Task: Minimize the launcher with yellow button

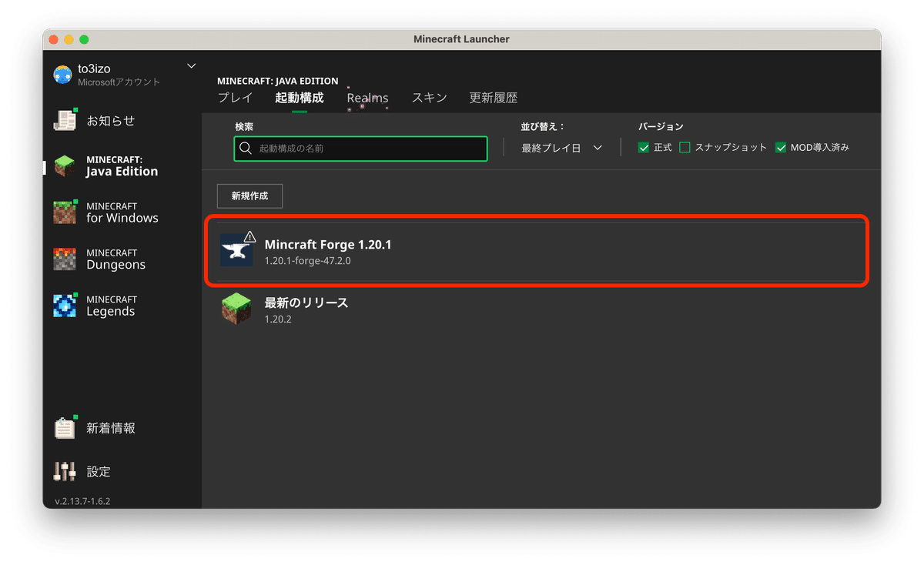Action: pos(69,39)
